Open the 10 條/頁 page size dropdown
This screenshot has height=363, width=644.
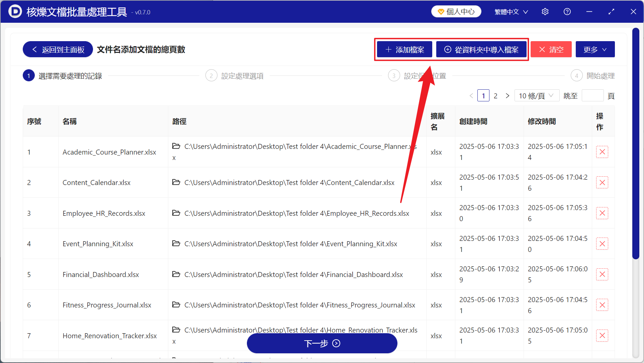pyautogui.click(x=537, y=96)
